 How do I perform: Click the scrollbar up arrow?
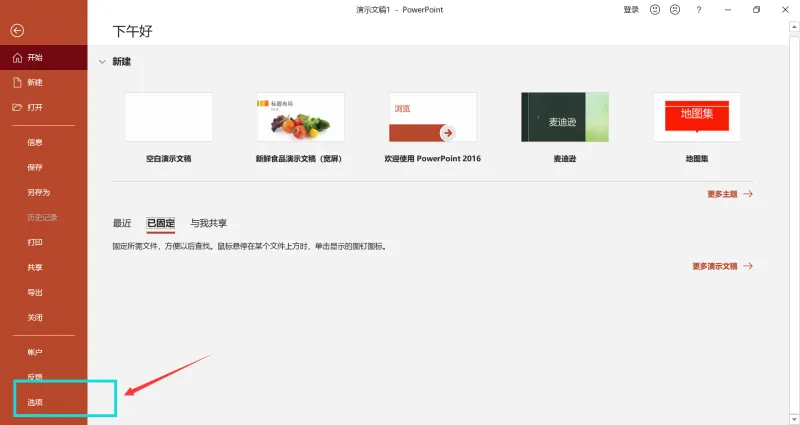794,26
